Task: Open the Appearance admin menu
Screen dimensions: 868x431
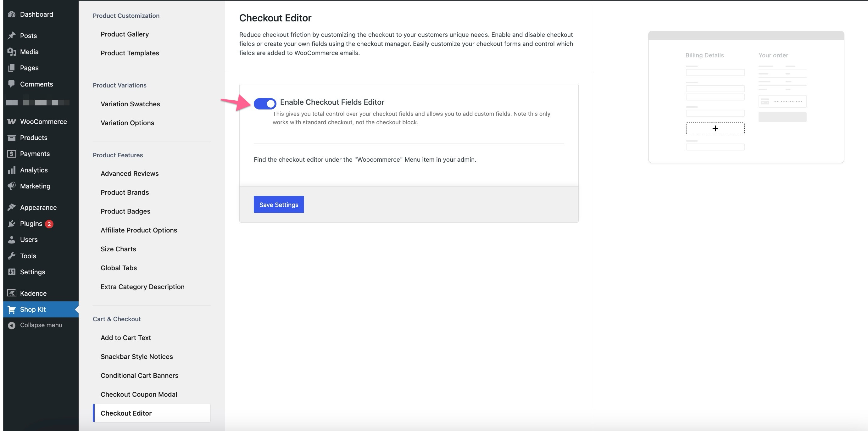Action: pos(38,207)
